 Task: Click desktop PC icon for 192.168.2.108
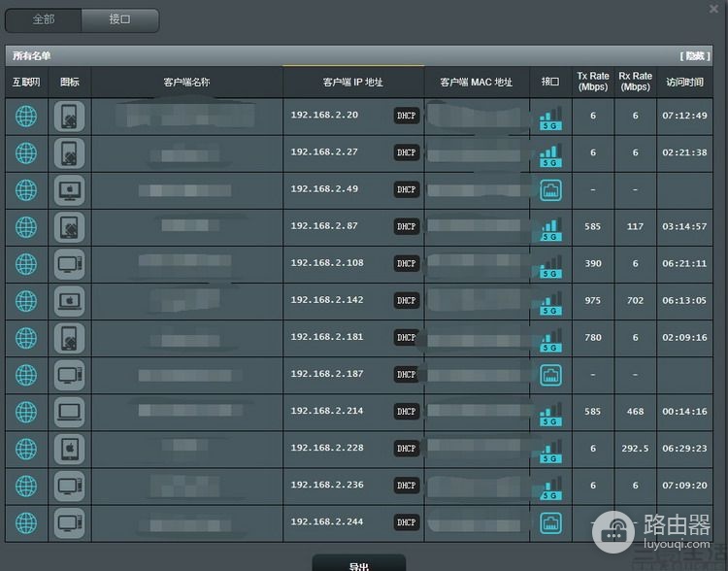click(x=70, y=264)
